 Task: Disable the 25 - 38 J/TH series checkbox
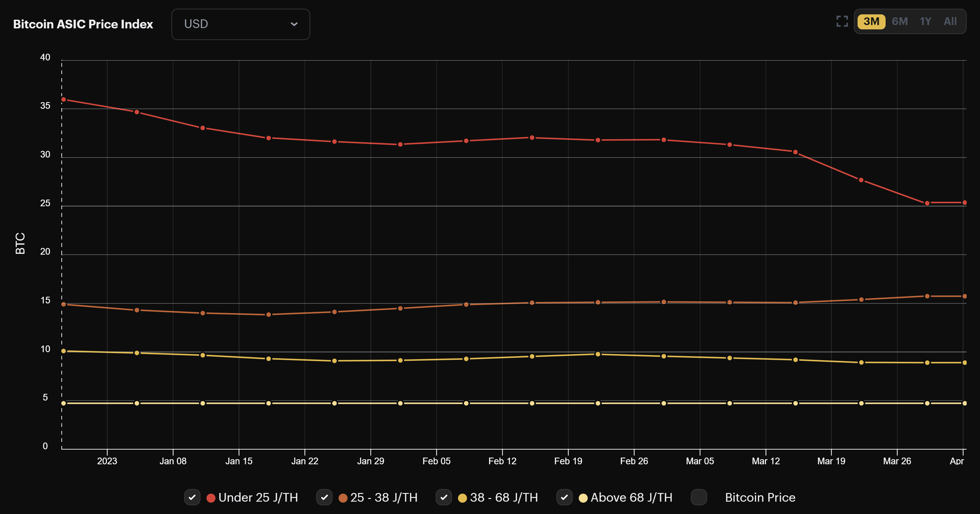(x=325, y=497)
